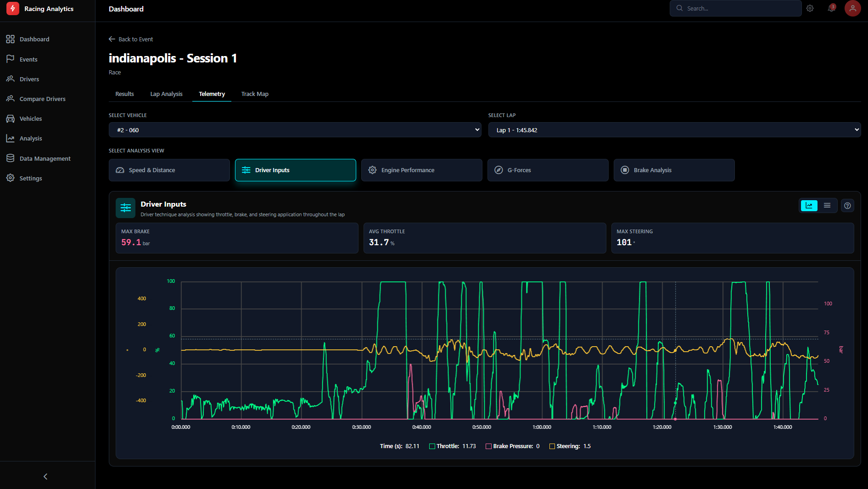
Task: Click the top bar settings gear icon
Action: tap(810, 9)
